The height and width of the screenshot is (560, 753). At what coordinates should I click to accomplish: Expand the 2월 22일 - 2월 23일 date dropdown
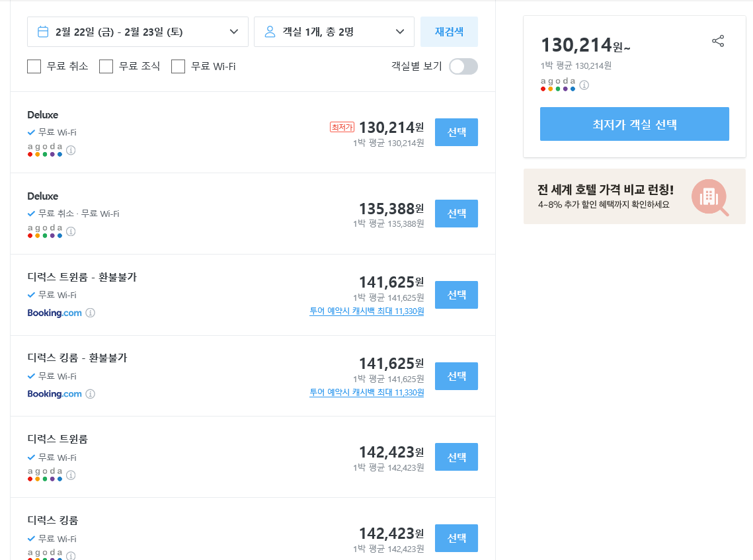[x=233, y=32]
